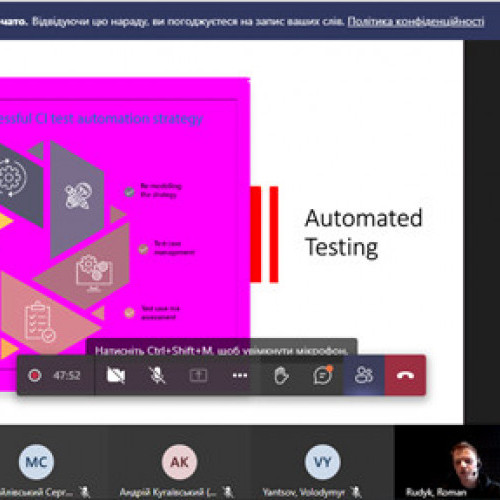Open more actions menu
This screenshot has width=500, height=500.
click(240, 376)
